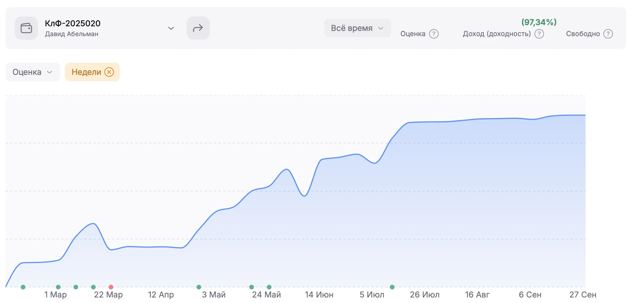Expand portfolio selector chevron for КлФ-2025020
The image size is (644, 303).
point(171,28)
